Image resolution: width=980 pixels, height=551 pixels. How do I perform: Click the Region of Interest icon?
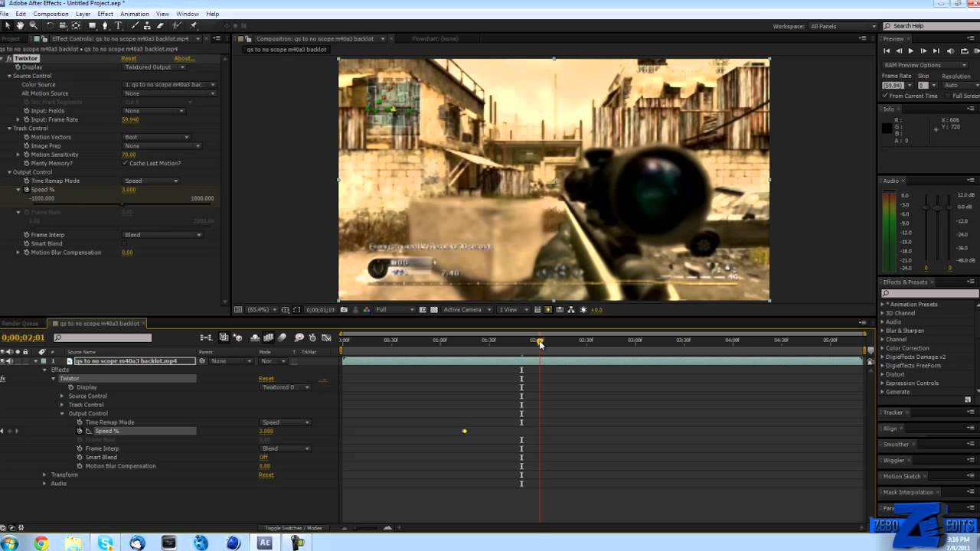pyautogui.click(x=423, y=310)
